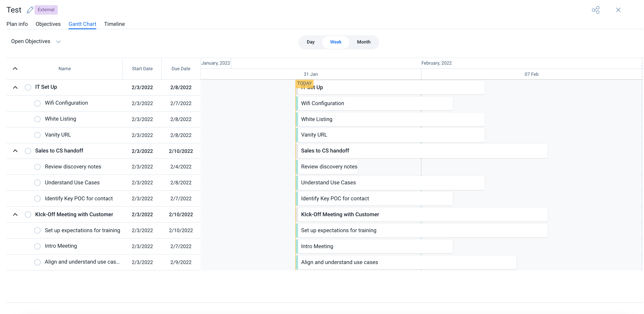Select the Wifi Configuration Gantt bar
Viewport: 644px width, 314px height.
pos(374,103)
